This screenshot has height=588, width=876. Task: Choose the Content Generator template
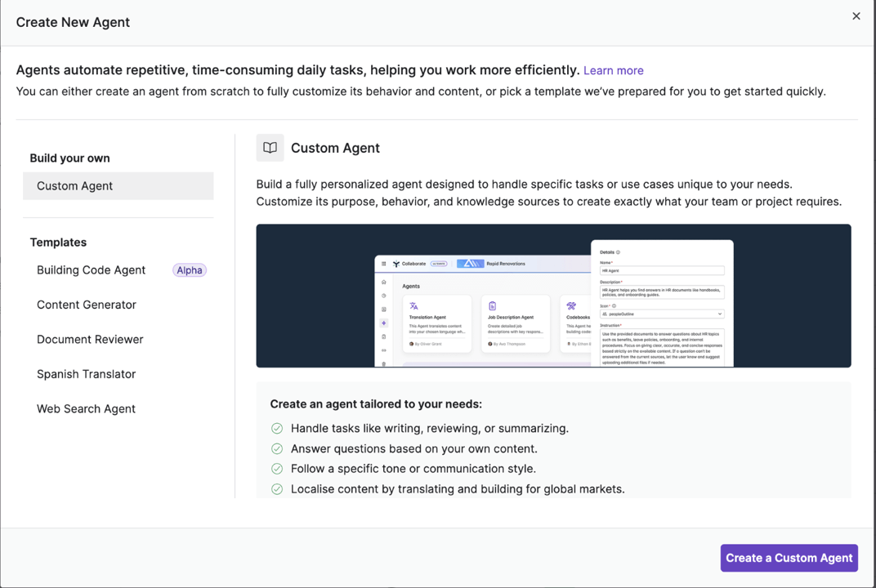click(87, 305)
